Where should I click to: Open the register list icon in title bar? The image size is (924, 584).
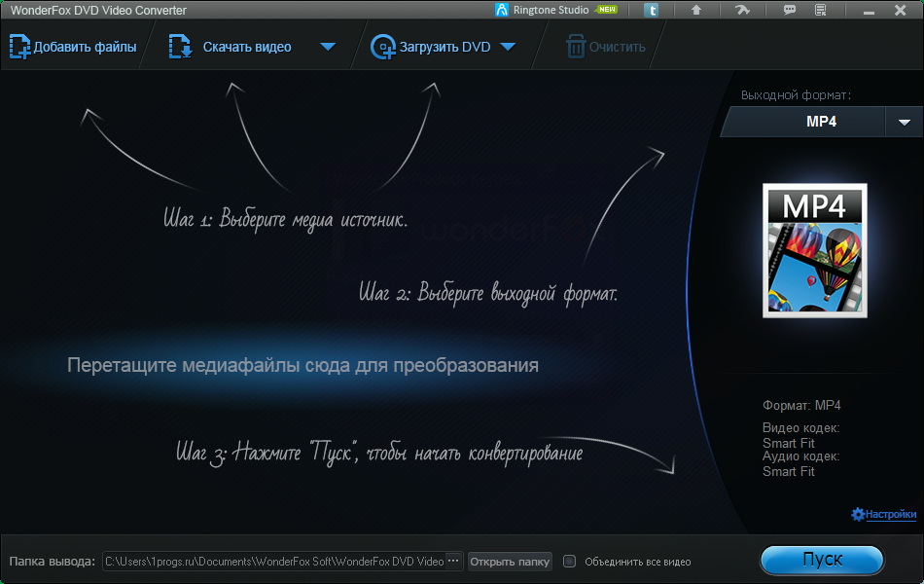[x=820, y=10]
